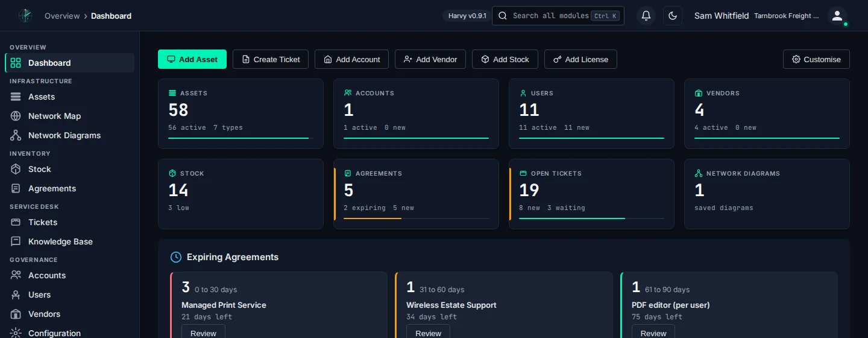
Task: Click the "34 days left" text
Action: [x=432, y=317]
